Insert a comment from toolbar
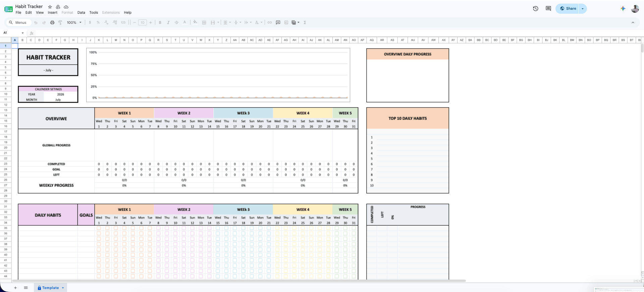This screenshot has width=644, height=292. point(278,22)
